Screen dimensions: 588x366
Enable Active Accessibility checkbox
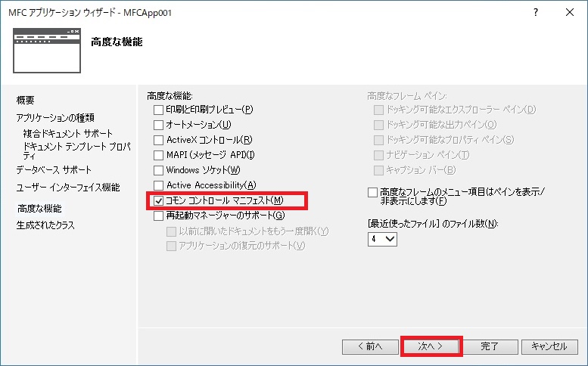[159, 185]
